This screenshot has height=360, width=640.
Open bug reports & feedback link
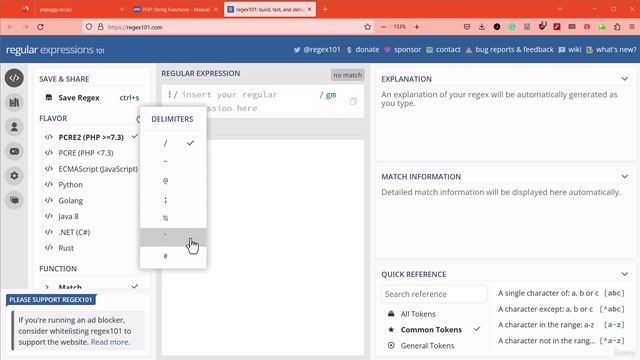click(x=509, y=50)
